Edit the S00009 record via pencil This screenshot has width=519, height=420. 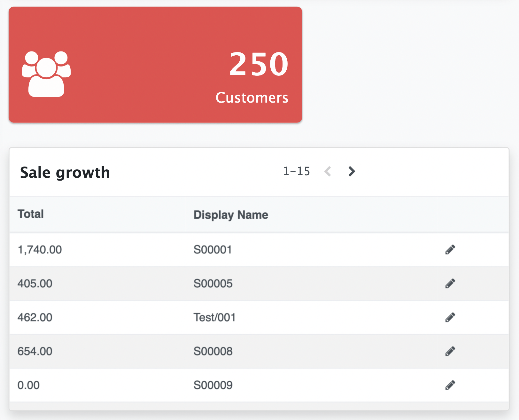pyautogui.click(x=450, y=385)
